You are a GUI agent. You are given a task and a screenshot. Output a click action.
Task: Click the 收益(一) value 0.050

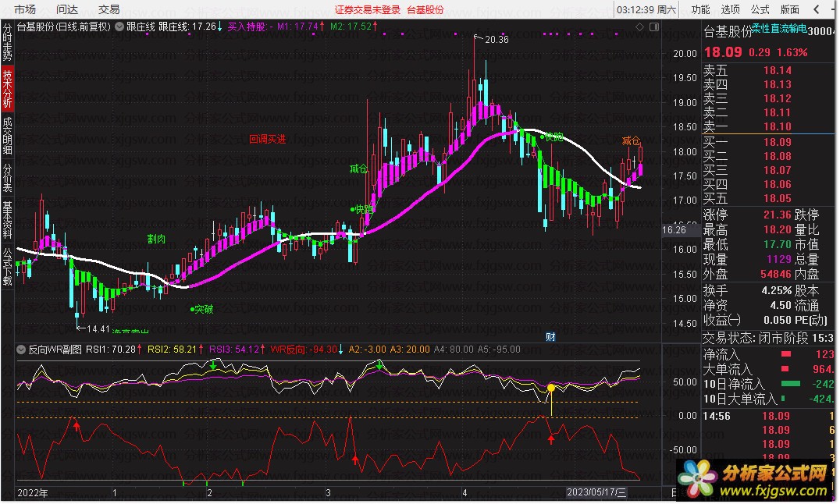778,321
